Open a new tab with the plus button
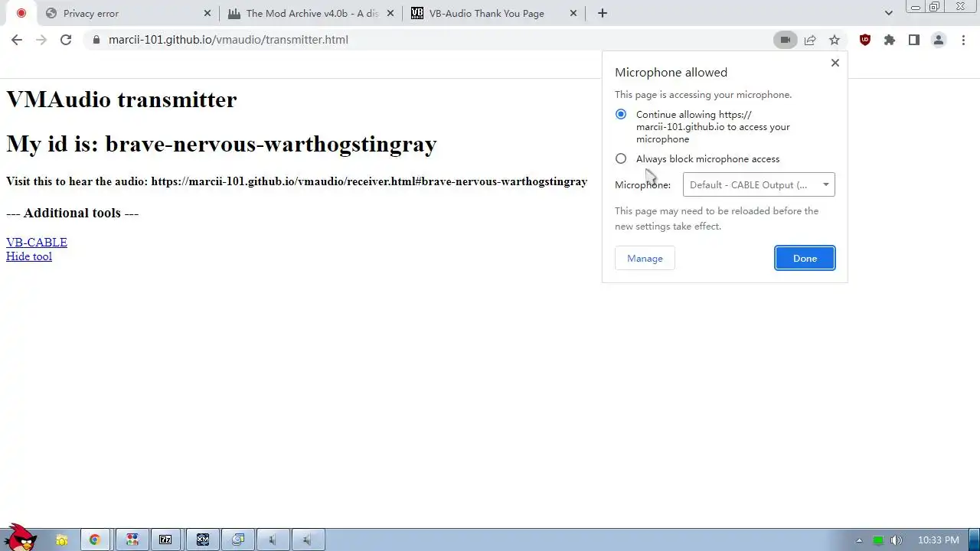The height and width of the screenshot is (551, 980). [x=603, y=13]
